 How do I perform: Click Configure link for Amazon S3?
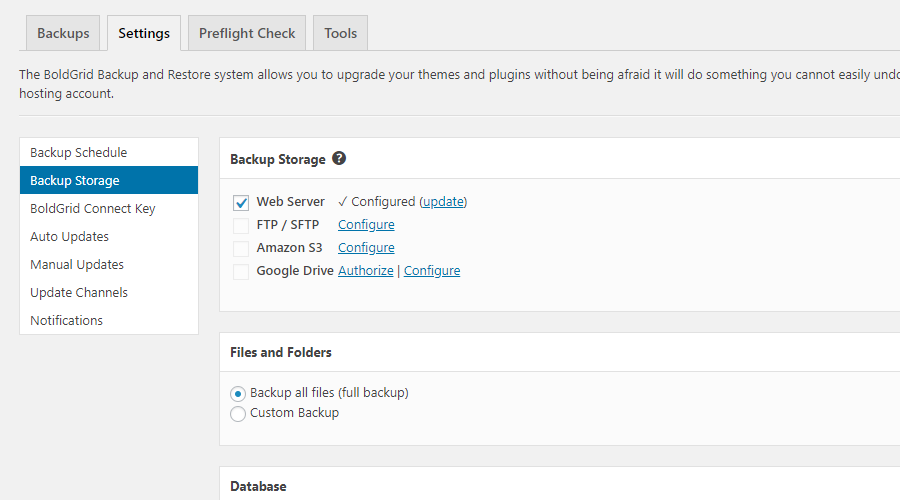[366, 247]
